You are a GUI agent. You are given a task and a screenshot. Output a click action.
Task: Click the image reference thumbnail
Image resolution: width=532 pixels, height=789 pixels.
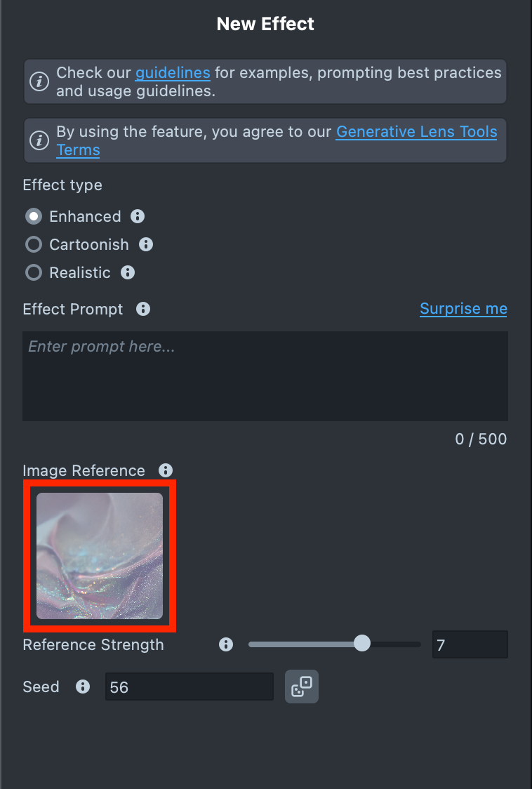pos(100,556)
